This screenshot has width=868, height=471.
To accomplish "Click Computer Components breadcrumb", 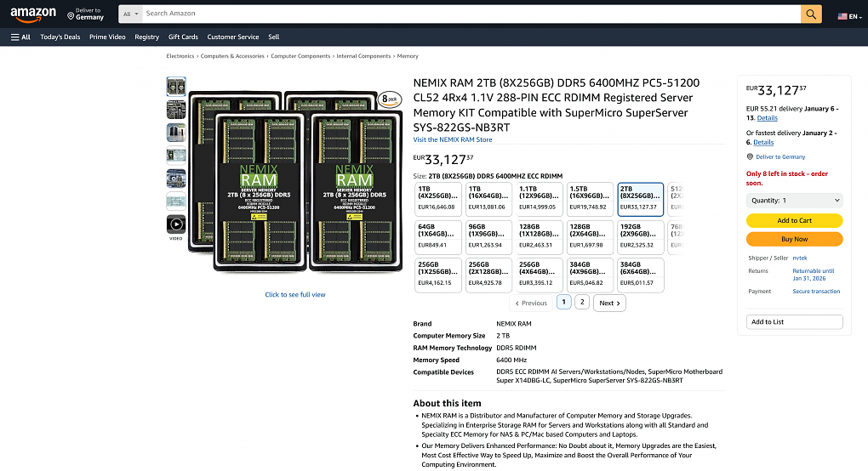I will tap(300, 56).
